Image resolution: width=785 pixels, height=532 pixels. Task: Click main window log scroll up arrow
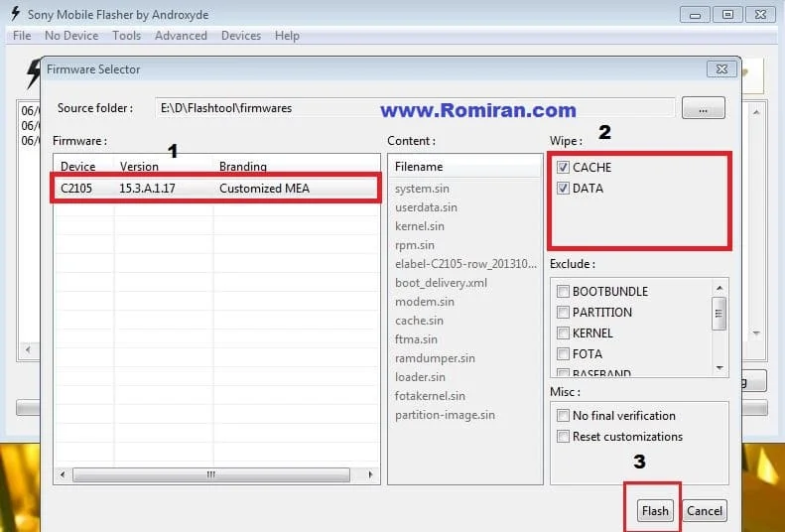point(756,112)
